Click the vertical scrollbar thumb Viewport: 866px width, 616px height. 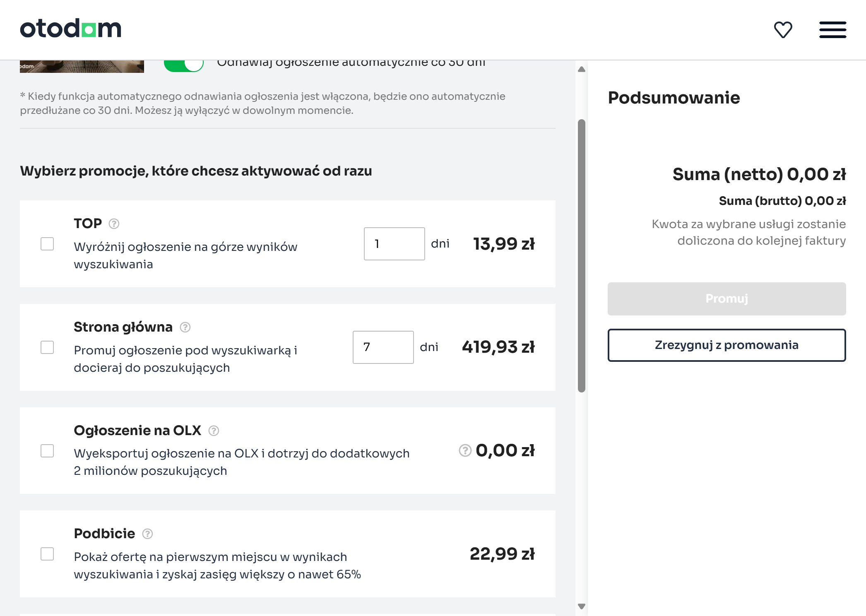(x=582, y=256)
